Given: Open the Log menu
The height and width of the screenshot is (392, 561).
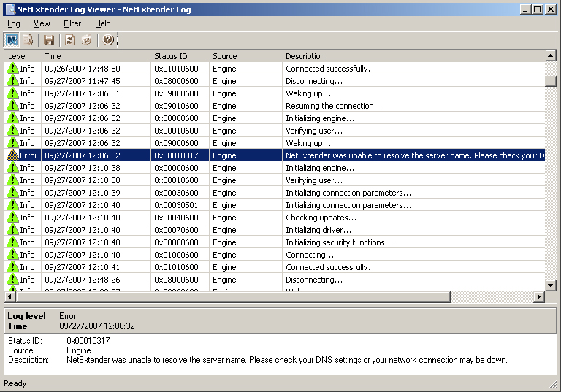Looking at the screenshot, I should (14, 23).
